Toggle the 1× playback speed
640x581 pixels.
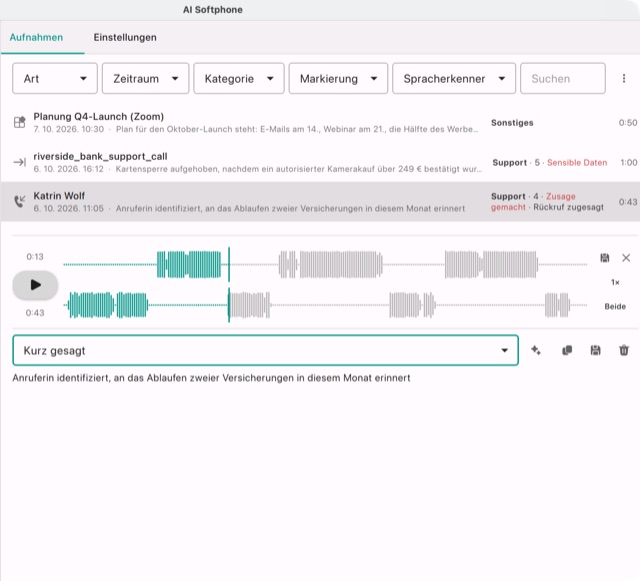[615, 282]
